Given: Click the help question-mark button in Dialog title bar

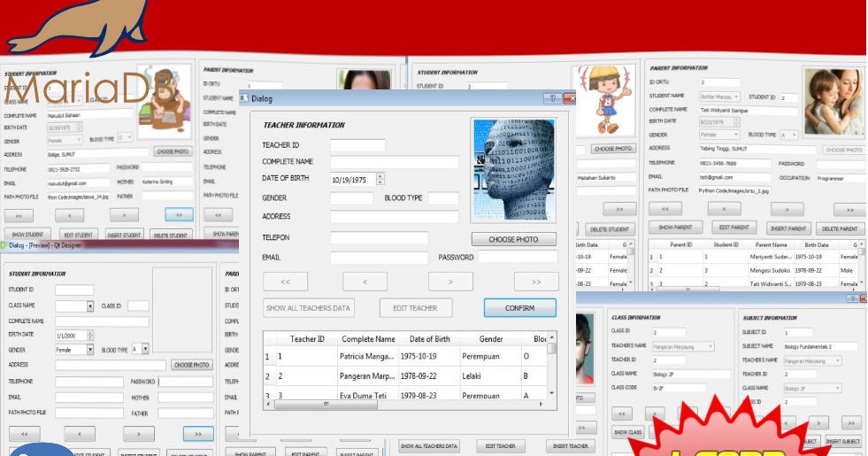Looking at the screenshot, I should pos(552,98).
